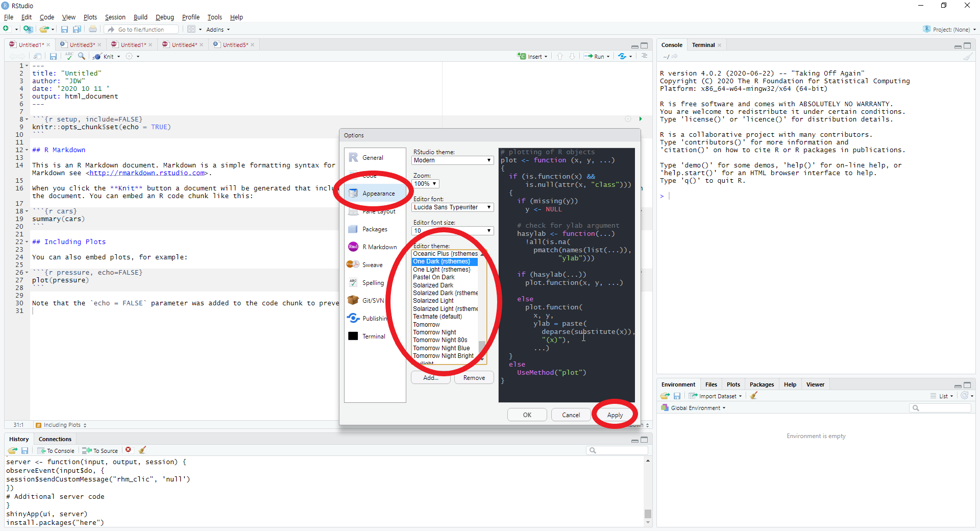Switch to the Packages tab in lower-right pane

762,384
